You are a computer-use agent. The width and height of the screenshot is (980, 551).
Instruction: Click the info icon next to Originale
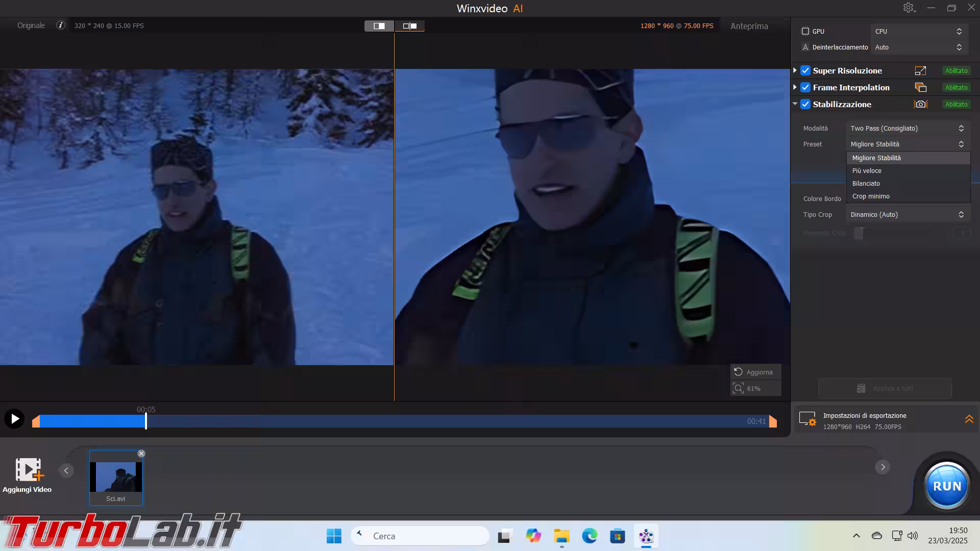pyautogui.click(x=61, y=25)
